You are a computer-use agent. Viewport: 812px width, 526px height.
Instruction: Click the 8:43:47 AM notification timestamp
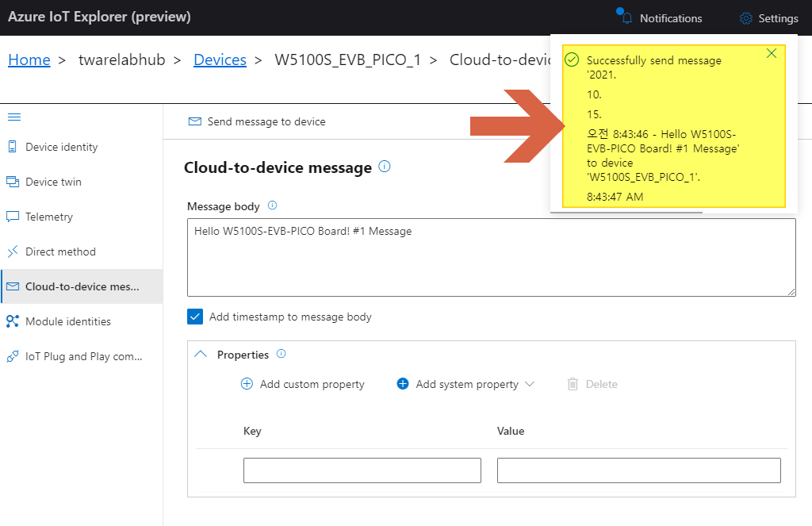pyautogui.click(x=615, y=197)
